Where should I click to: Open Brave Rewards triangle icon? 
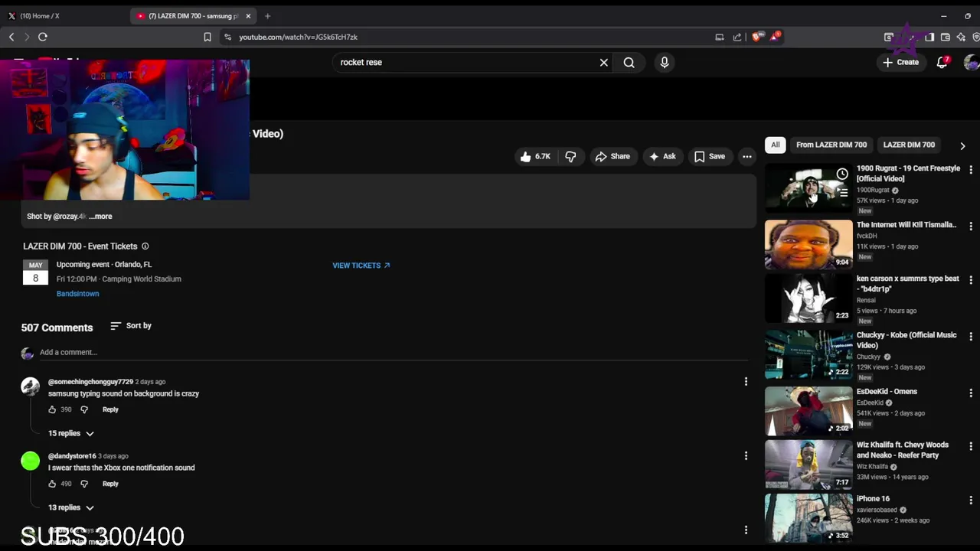click(x=775, y=37)
